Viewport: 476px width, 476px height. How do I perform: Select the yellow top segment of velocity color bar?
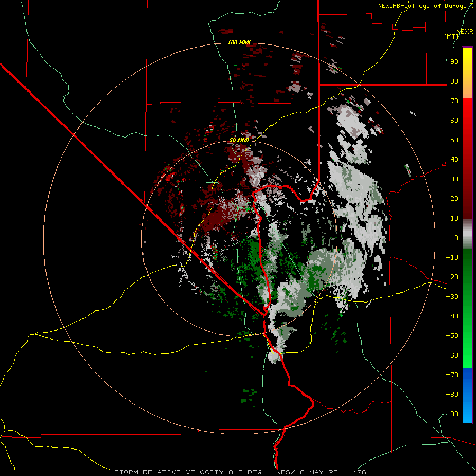[467, 73]
